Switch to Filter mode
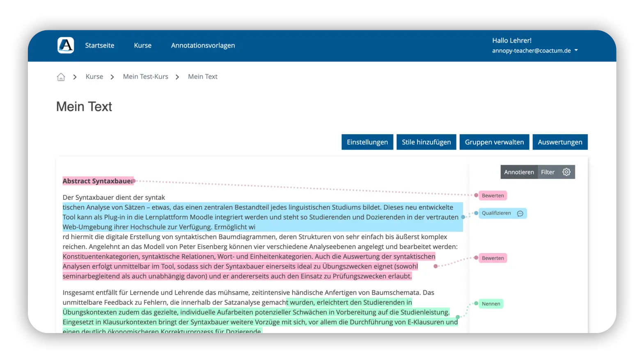 coord(548,172)
